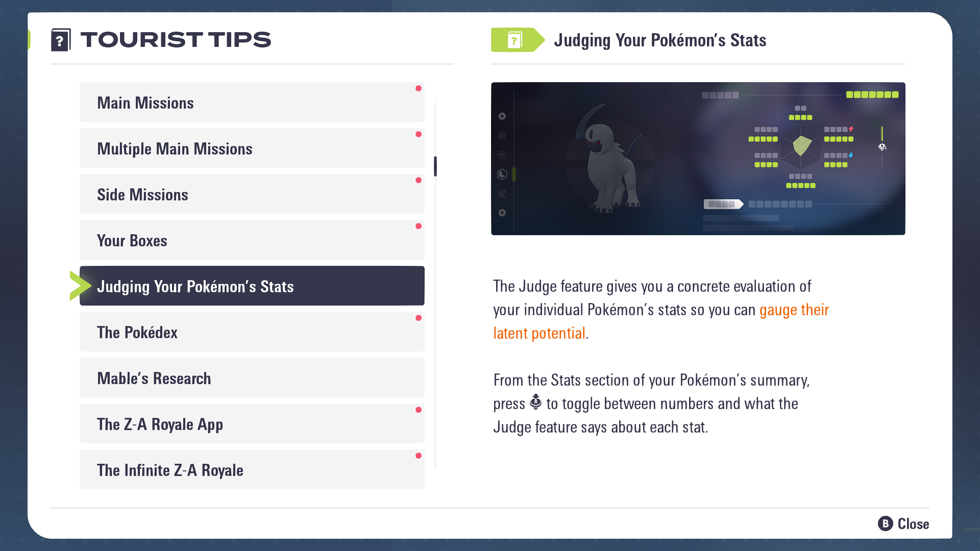Click the B button Close icon
Viewport: 980px width, 551px height.
coord(885,523)
